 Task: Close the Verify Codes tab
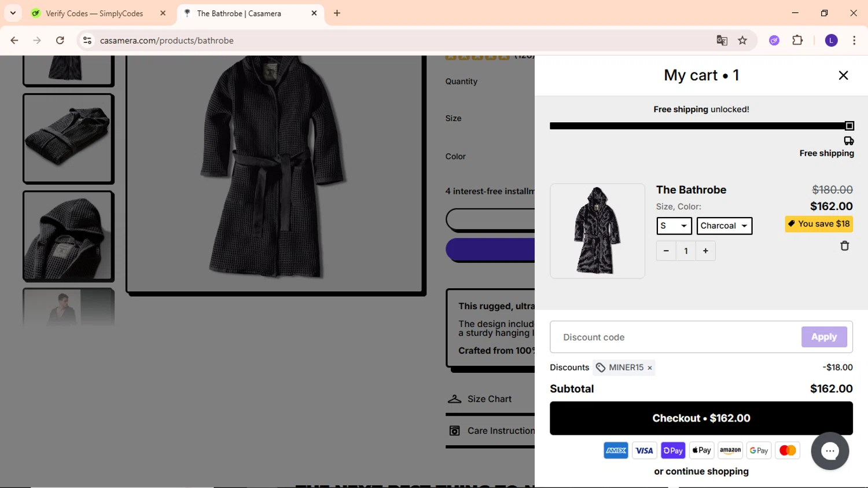click(163, 13)
